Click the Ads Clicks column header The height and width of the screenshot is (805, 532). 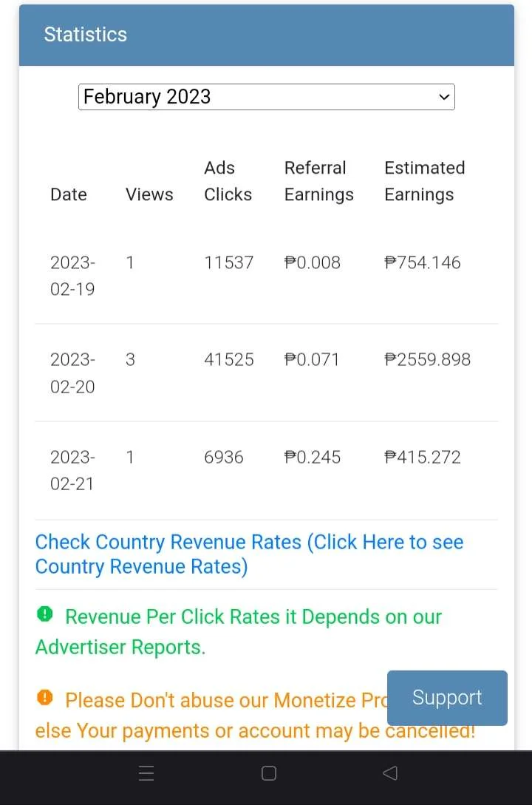[228, 181]
